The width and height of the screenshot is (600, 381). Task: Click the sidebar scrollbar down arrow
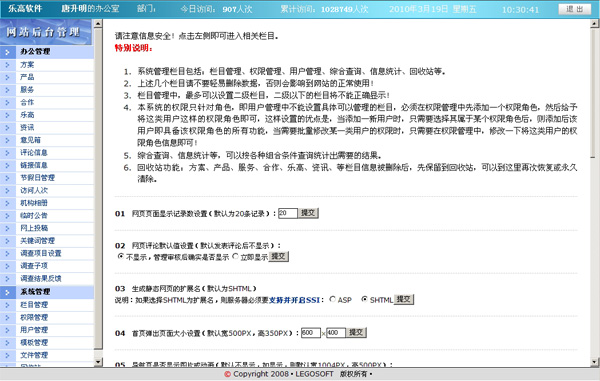98,361
